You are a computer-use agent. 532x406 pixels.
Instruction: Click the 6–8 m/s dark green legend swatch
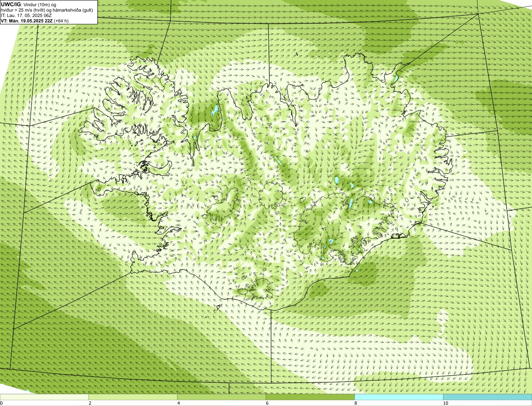[310, 397]
